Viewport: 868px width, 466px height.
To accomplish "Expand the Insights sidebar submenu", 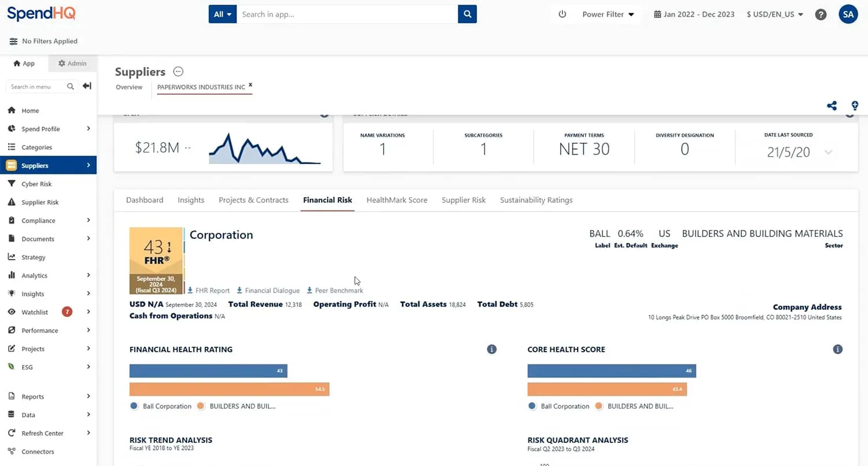I will 89,294.
